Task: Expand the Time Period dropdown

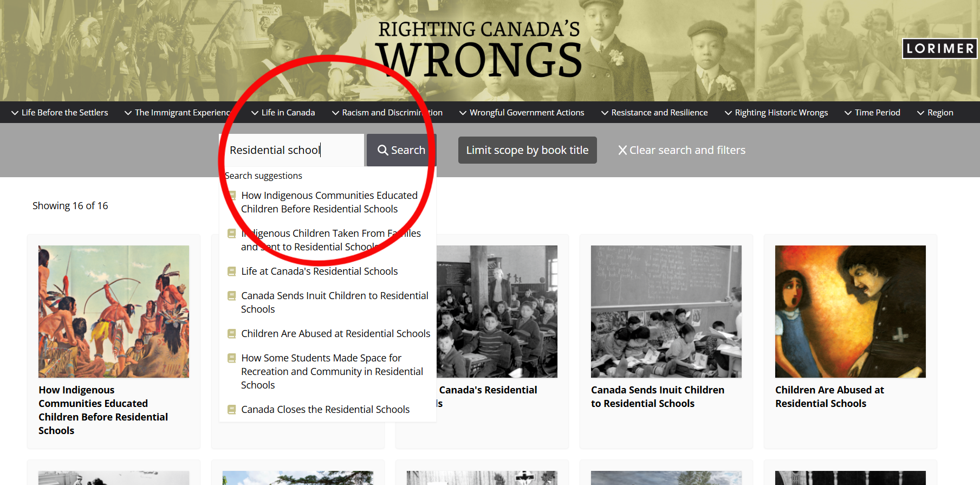Action: (872, 112)
